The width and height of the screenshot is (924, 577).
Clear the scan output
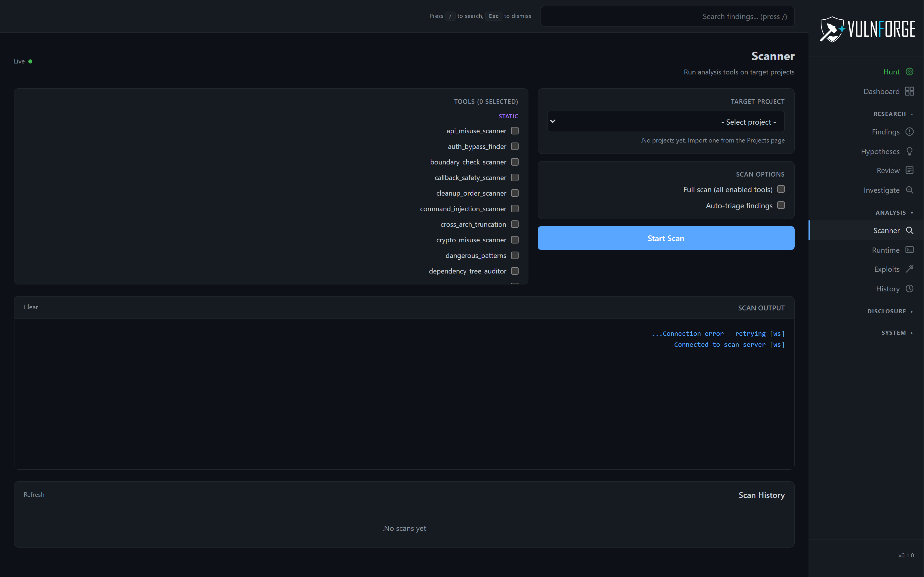click(31, 307)
